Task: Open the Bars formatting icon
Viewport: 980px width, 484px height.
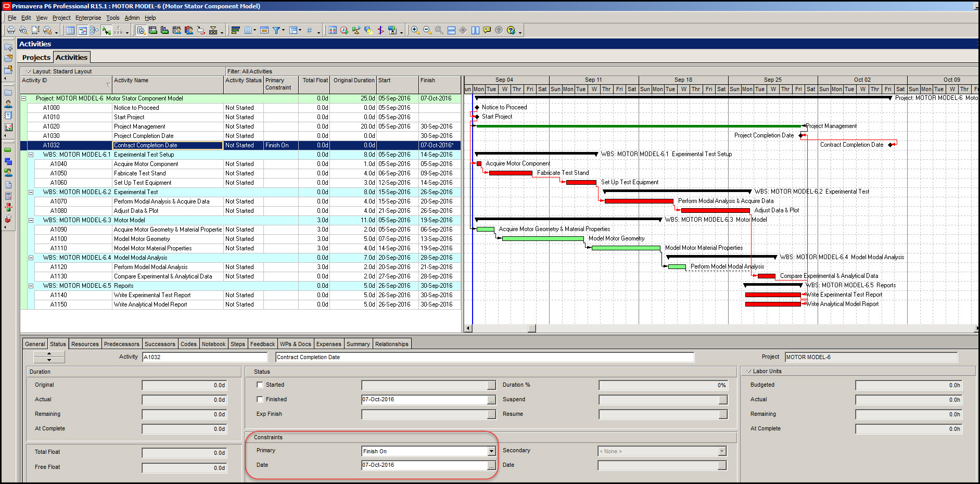Action: [235, 30]
